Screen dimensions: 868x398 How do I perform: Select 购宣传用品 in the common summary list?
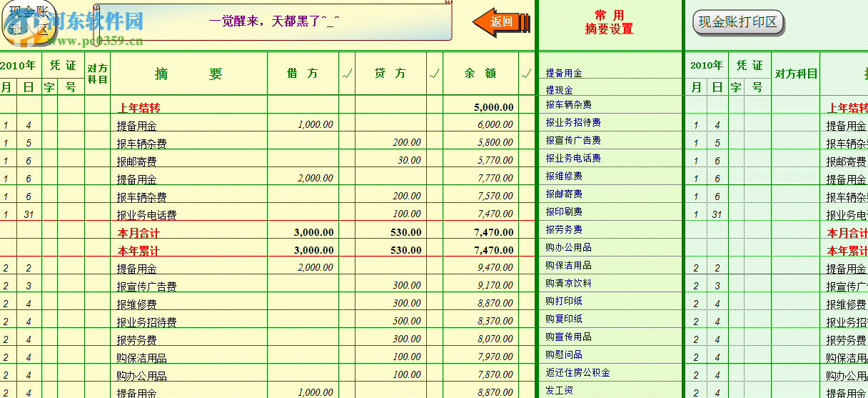(x=569, y=337)
